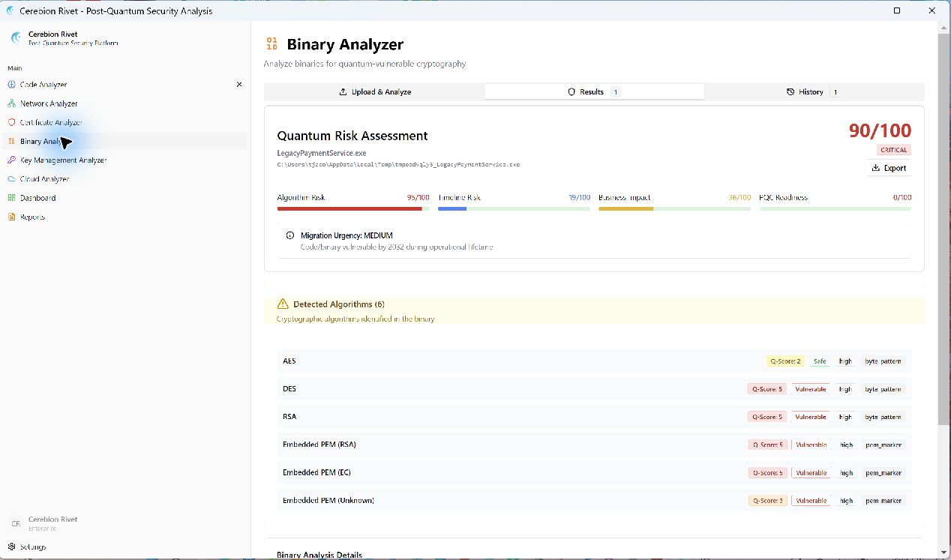Go to Key Management Analyzer

[x=124, y=160]
